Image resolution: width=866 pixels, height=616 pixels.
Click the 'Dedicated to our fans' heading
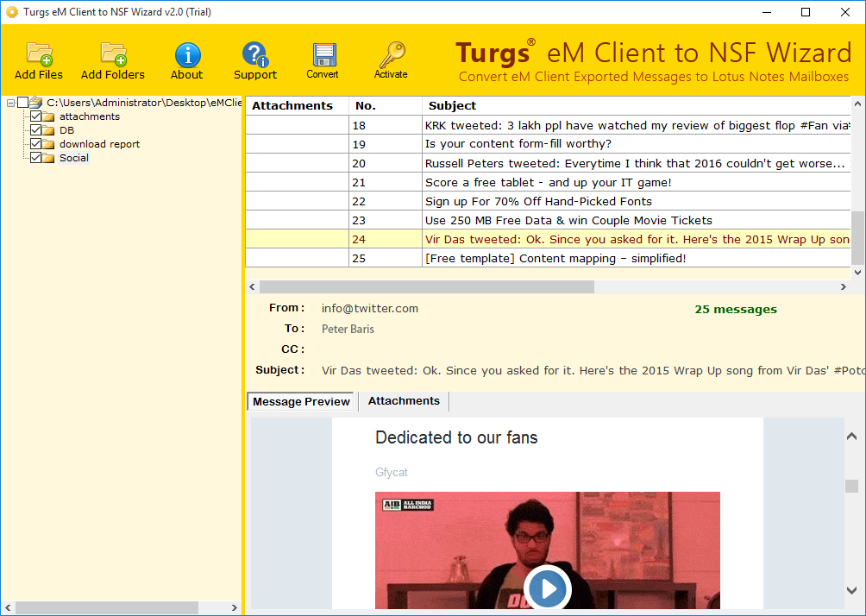coord(456,437)
